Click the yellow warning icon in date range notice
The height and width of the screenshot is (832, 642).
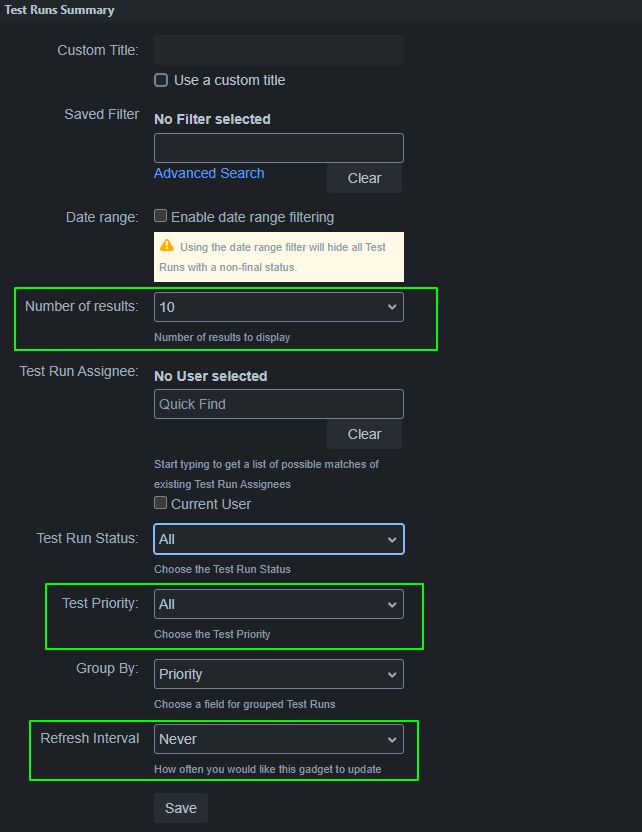coord(166,246)
